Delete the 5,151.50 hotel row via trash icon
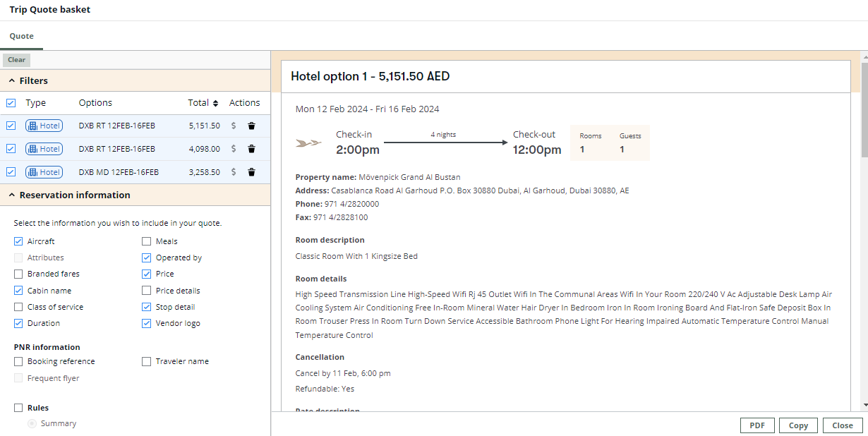Viewport: 868px width, 436px height. 251,126
